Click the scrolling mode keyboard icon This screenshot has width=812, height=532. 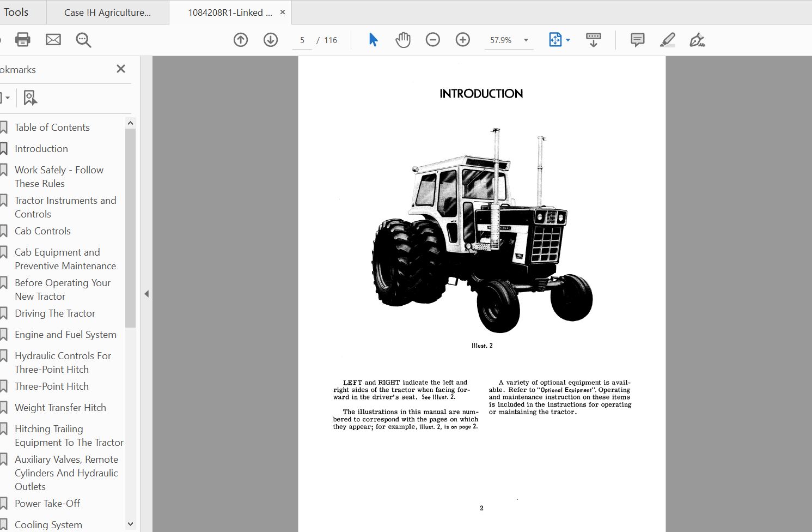coord(594,40)
